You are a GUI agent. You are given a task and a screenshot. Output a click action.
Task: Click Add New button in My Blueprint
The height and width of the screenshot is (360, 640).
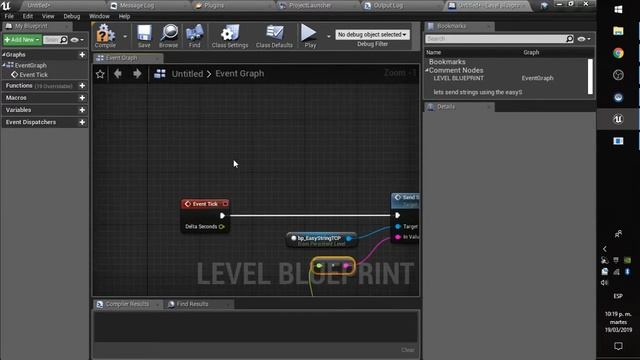point(22,40)
